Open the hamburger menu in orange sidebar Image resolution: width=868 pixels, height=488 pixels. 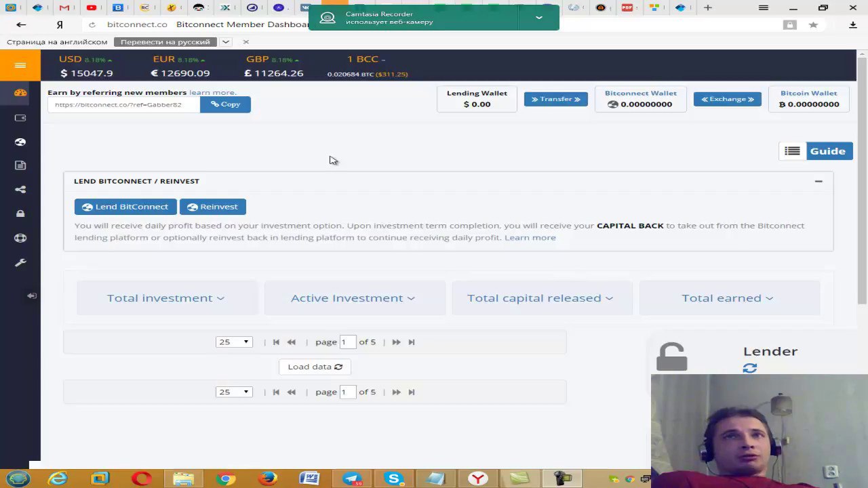point(20,65)
